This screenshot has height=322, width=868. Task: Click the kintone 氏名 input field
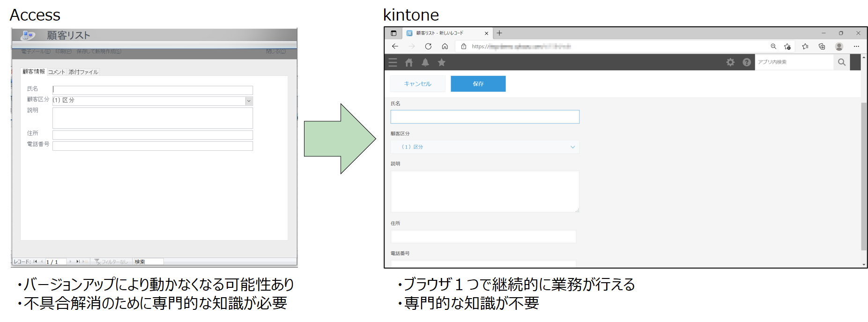coord(485,117)
